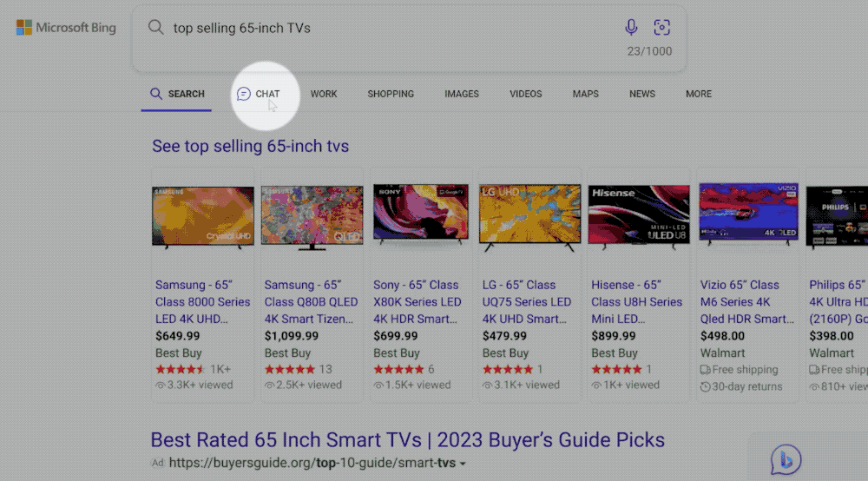Viewport: 868px width, 481px height.
Task: Switch to the SHOPPING tab
Action: (x=391, y=94)
